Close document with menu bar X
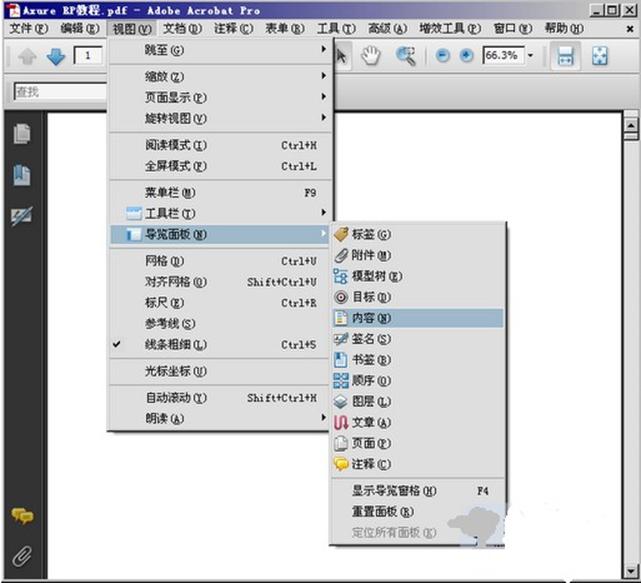This screenshot has height=583, width=641. click(x=630, y=29)
